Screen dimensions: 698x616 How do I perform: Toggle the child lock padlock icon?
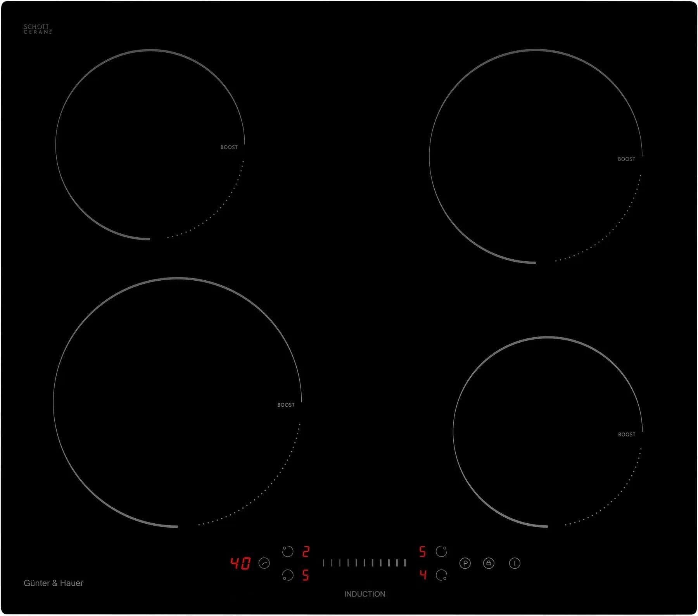(x=489, y=563)
